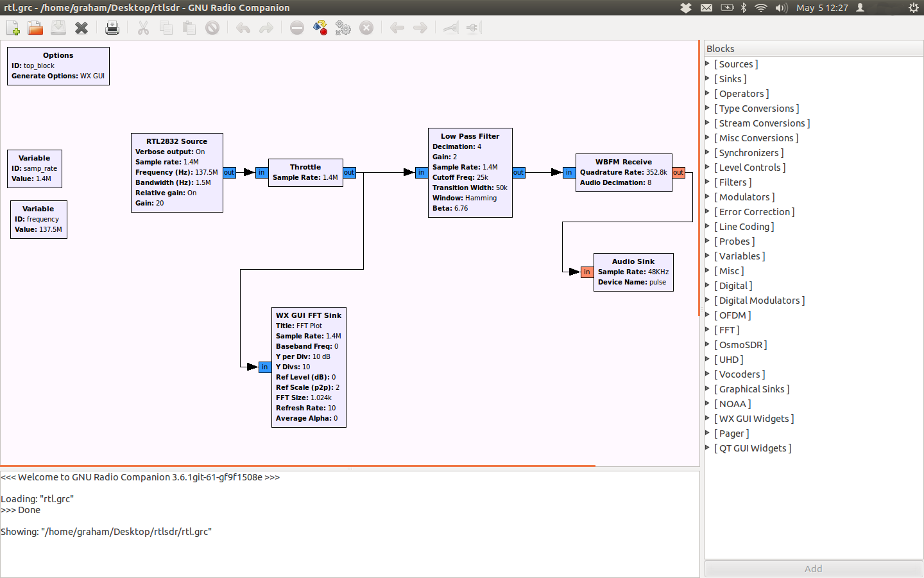Expand the Type Conversions category
Image resolution: width=924 pixels, height=578 pixels.
tap(707, 108)
